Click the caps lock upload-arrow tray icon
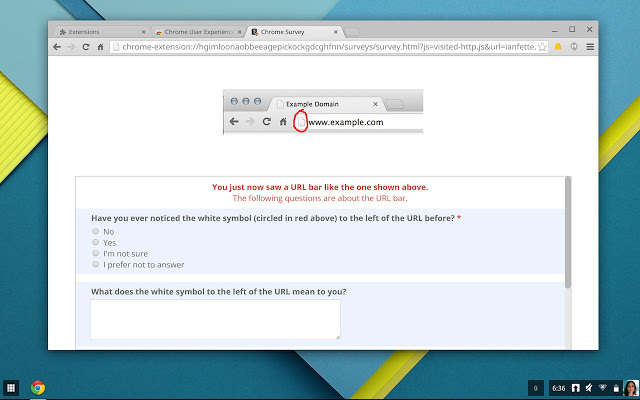640x400 pixels. [576, 388]
